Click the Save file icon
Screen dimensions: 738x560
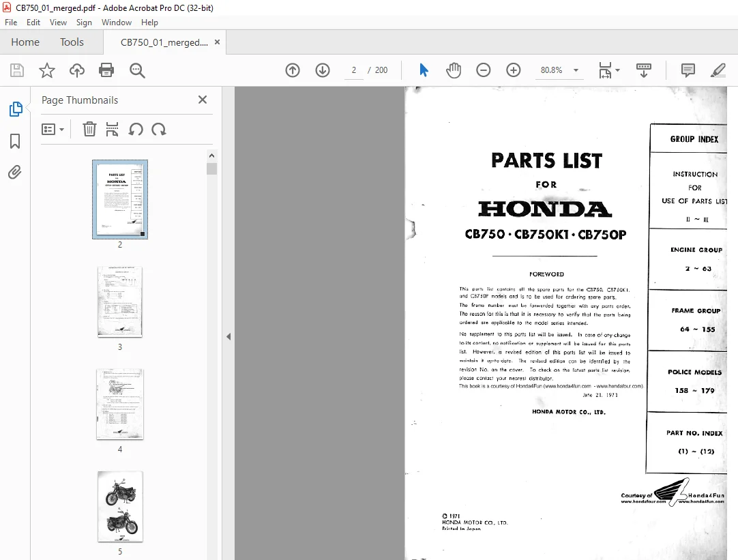[17, 70]
